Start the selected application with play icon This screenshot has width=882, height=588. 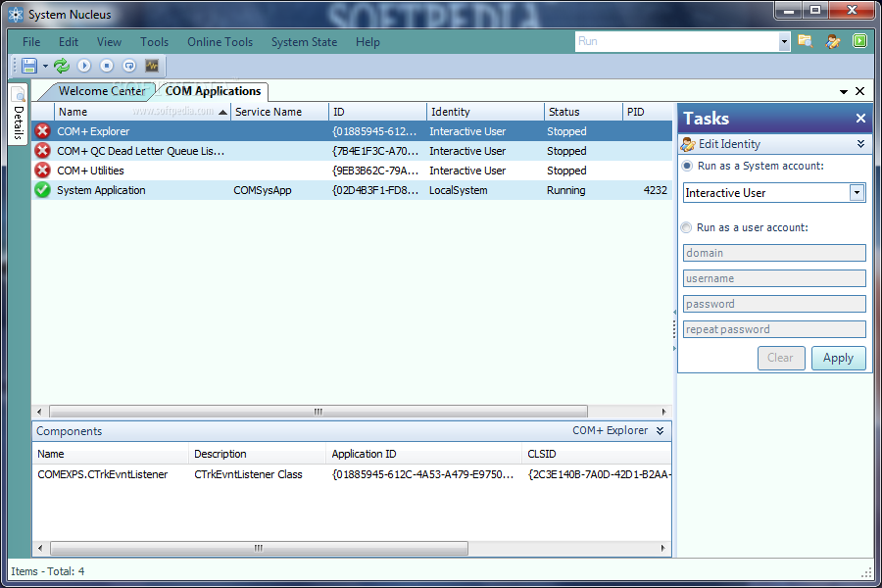[x=84, y=66]
